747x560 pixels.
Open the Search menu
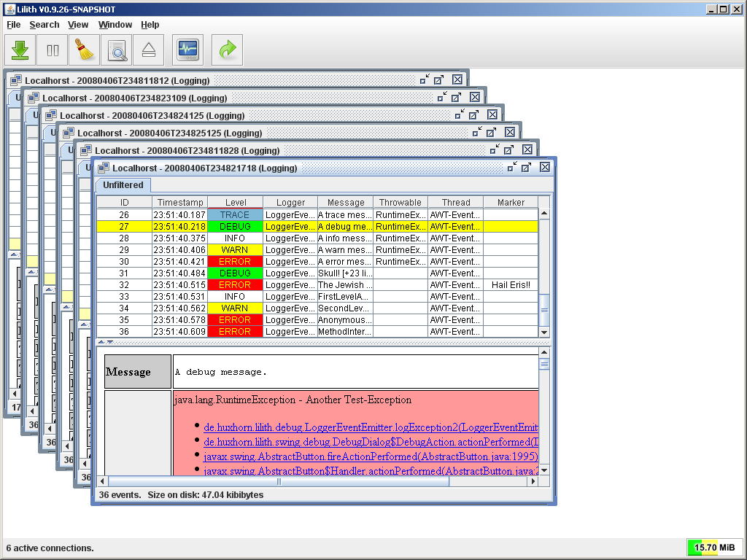point(44,24)
